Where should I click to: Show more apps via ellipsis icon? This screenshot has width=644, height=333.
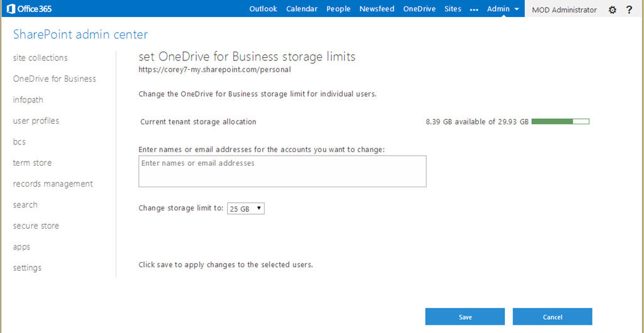click(x=474, y=9)
